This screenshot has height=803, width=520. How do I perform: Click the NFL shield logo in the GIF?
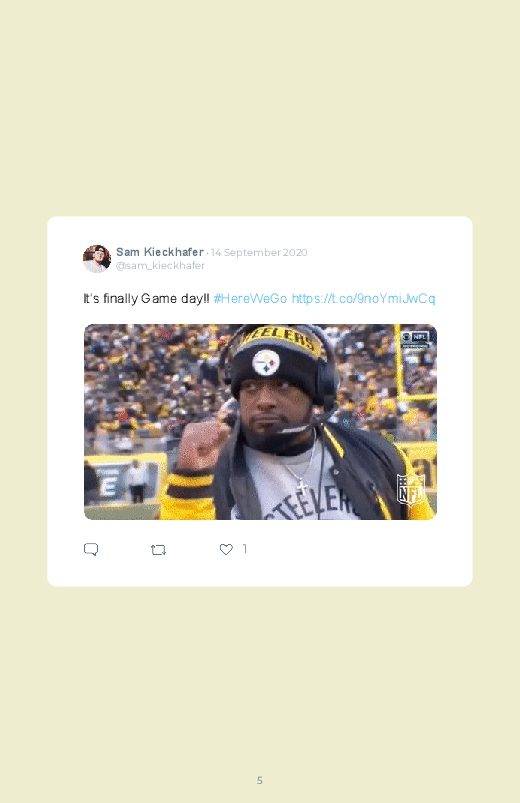410,490
